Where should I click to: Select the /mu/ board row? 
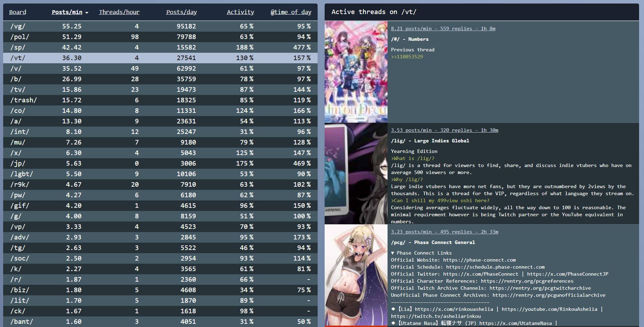160,142
